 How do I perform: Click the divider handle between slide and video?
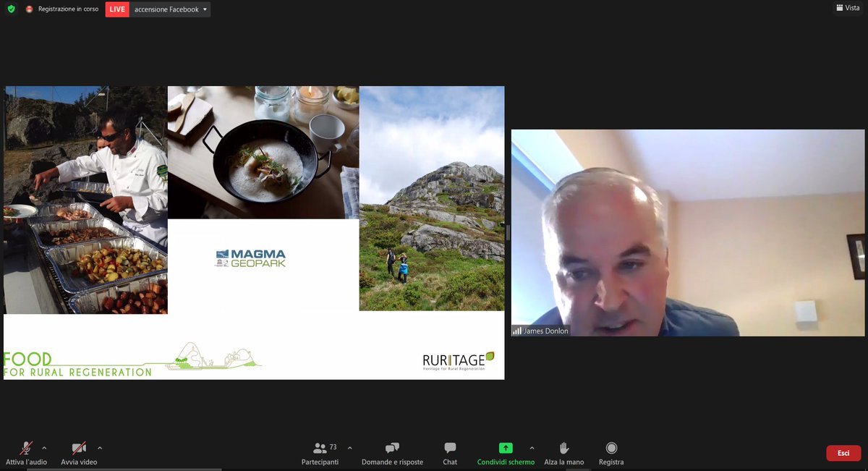(508, 233)
